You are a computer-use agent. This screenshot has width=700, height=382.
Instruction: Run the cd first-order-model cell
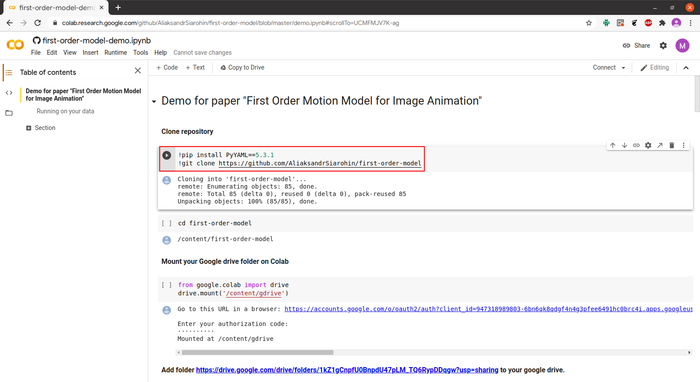(x=167, y=223)
